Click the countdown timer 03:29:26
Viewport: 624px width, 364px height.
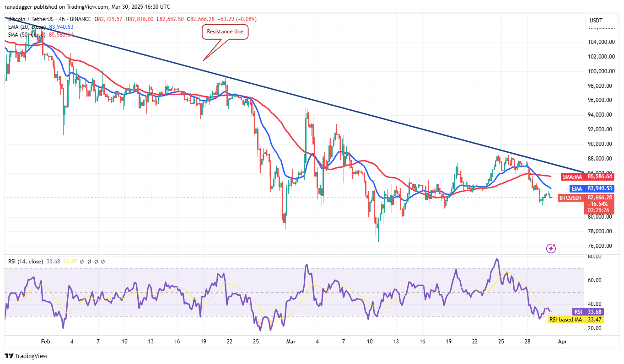[x=597, y=210]
